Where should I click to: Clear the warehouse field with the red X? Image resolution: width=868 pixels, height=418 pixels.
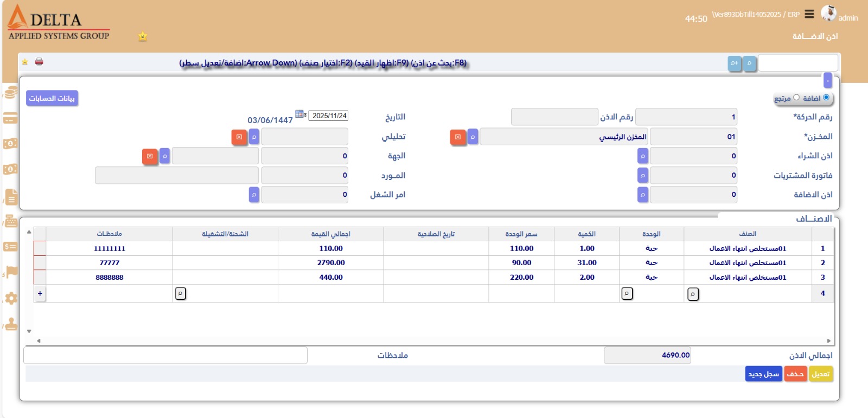click(458, 137)
